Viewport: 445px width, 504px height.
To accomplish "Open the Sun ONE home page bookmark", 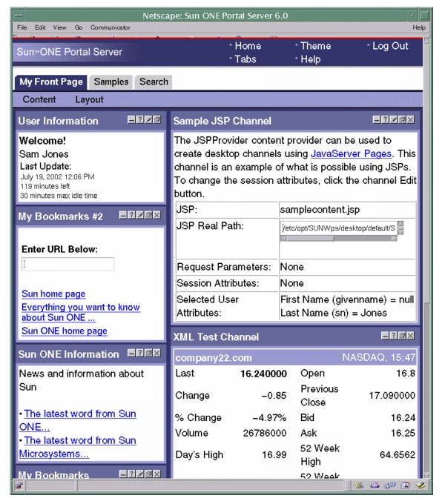I will click(65, 331).
